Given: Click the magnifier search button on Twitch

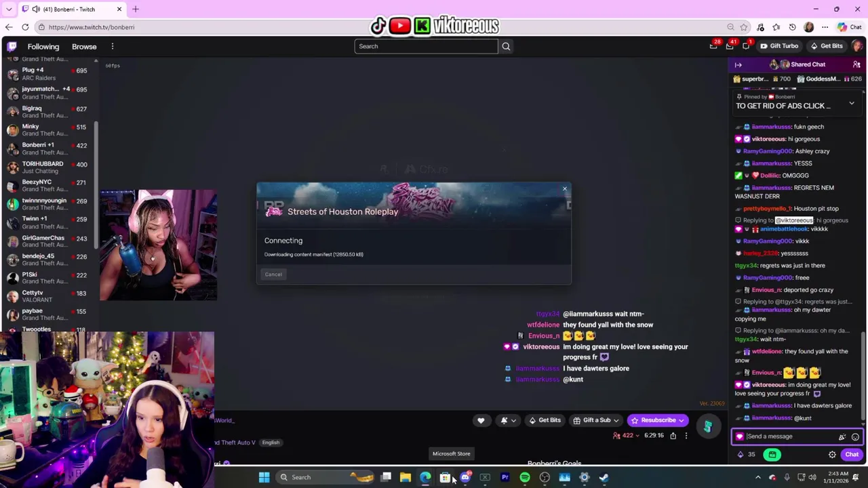Looking at the screenshot, I should point(506,46).
